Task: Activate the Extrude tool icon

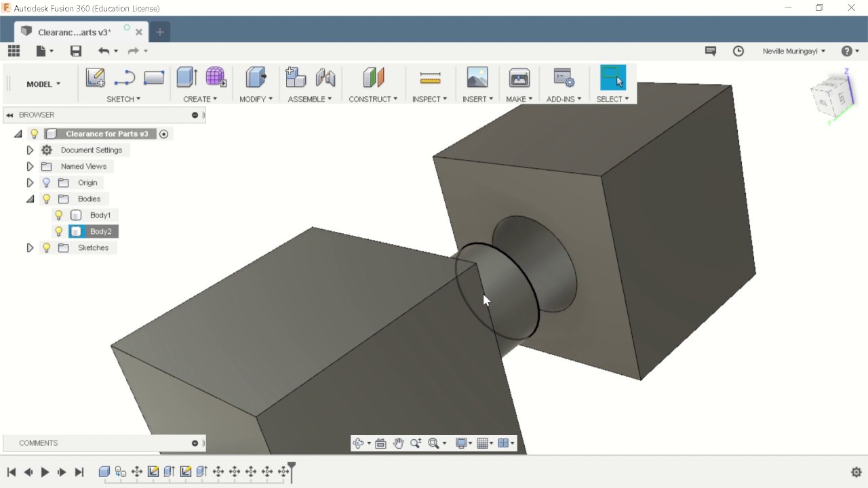Action: (x=186, y=77)
